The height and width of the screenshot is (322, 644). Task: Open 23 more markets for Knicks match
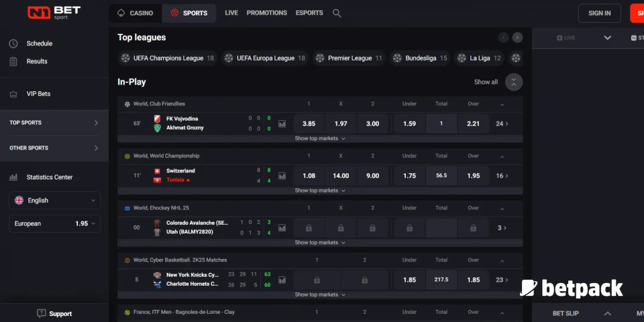click(502, 280)
